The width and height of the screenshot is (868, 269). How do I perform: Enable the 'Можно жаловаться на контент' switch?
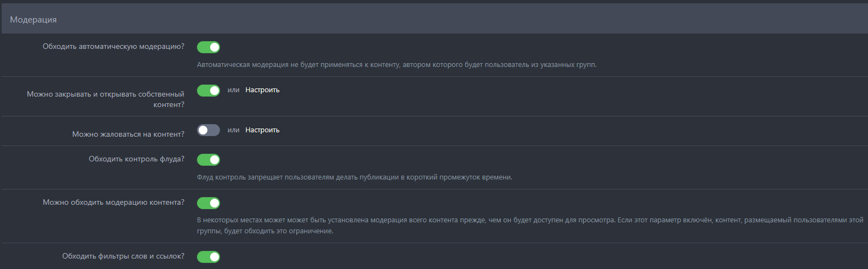(208, 130)
